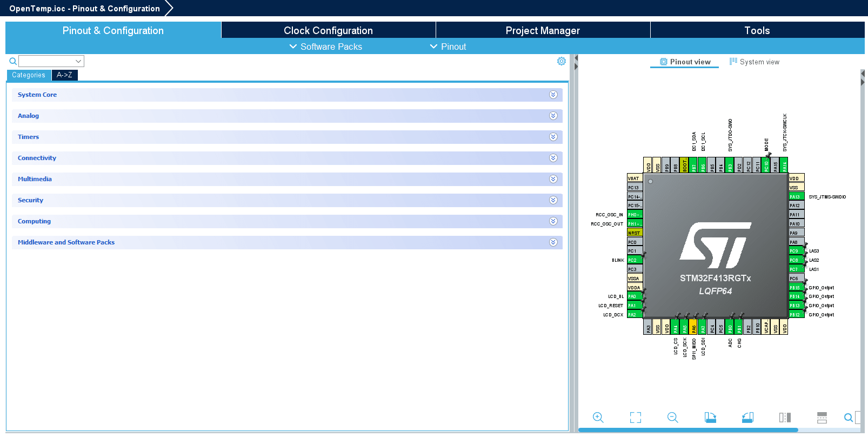The image size is (868, 437).
Task: Zoom in on the chip pinout
Action: [598, 417]
